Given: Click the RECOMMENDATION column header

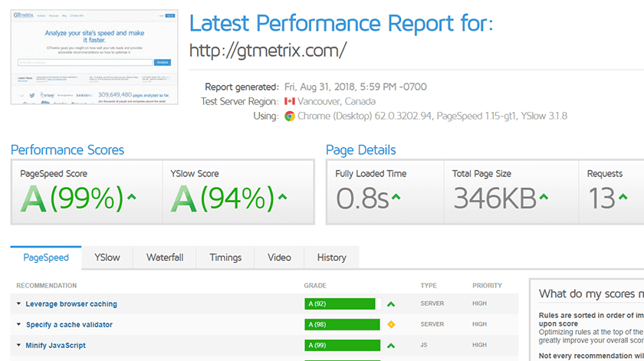Looking at the screenshot, I should coord(47,285).
